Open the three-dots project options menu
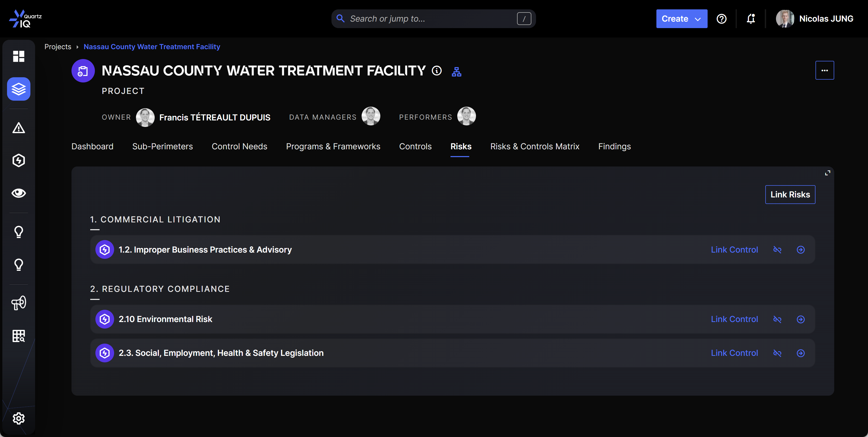The image size is (868, 437). pos(824,70)
